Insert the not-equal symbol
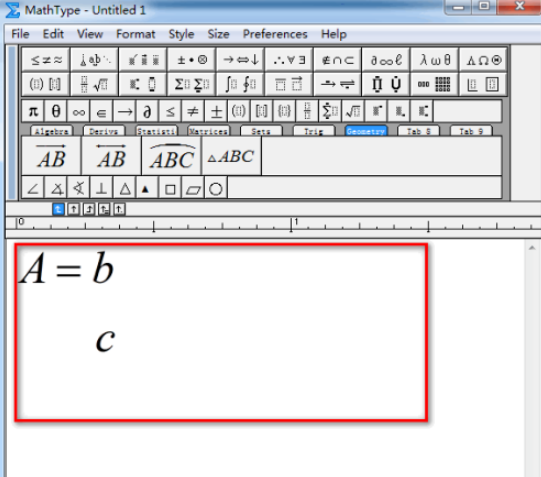Screen dimensions: 541x477 193,111
